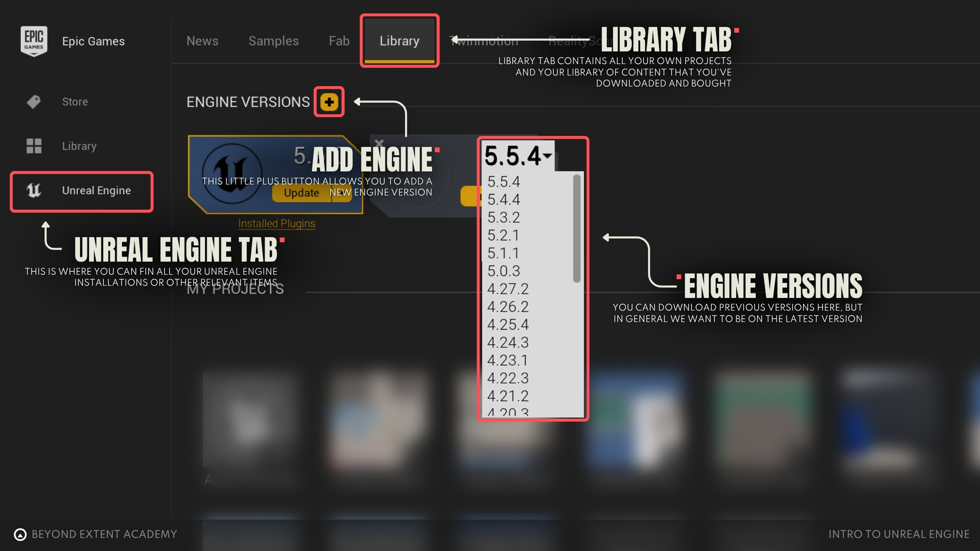
Task: Select the Library tab at top
Action: [399, 41]
